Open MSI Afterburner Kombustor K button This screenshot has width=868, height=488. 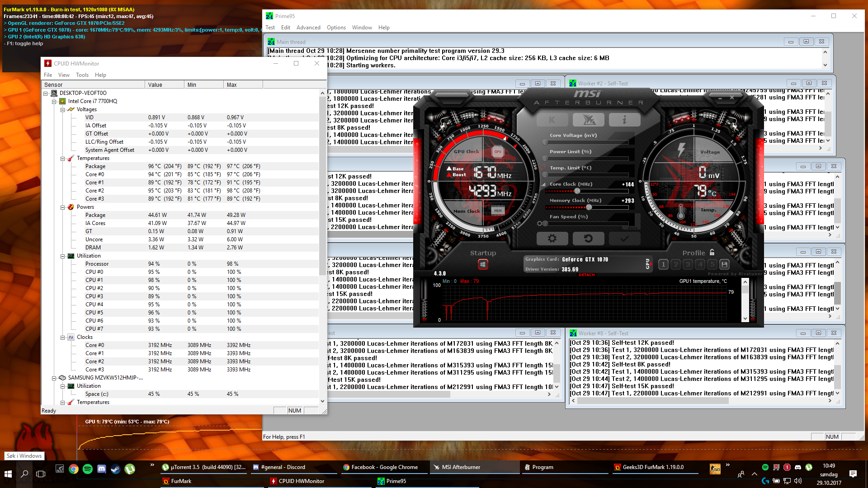click(x=552, y=120)
